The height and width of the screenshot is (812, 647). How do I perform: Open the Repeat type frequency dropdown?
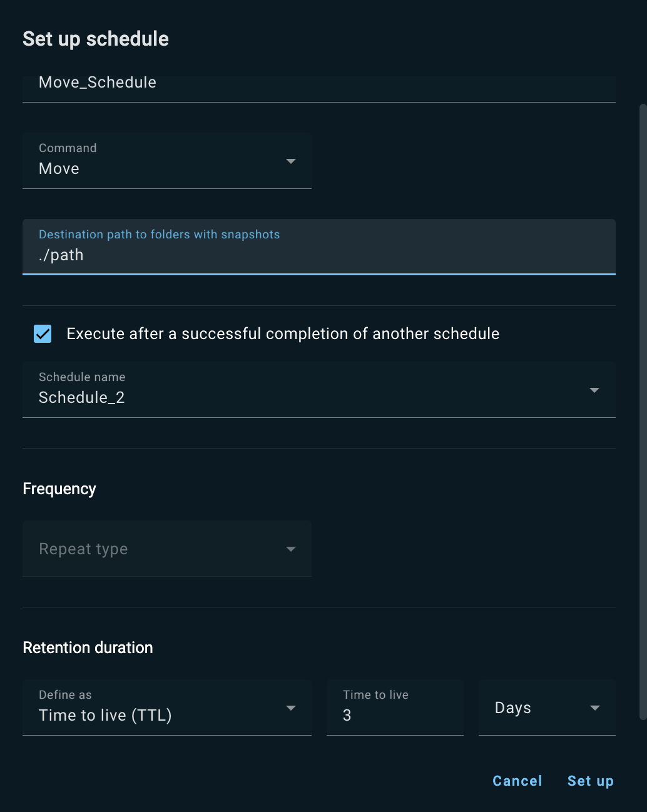point(156,549)
